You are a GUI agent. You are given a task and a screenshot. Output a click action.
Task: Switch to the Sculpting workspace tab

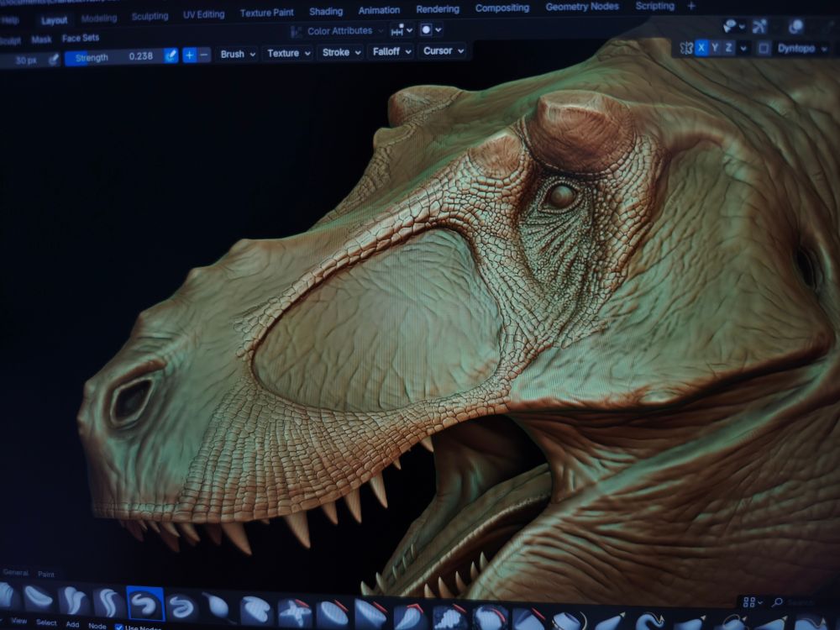150,16
